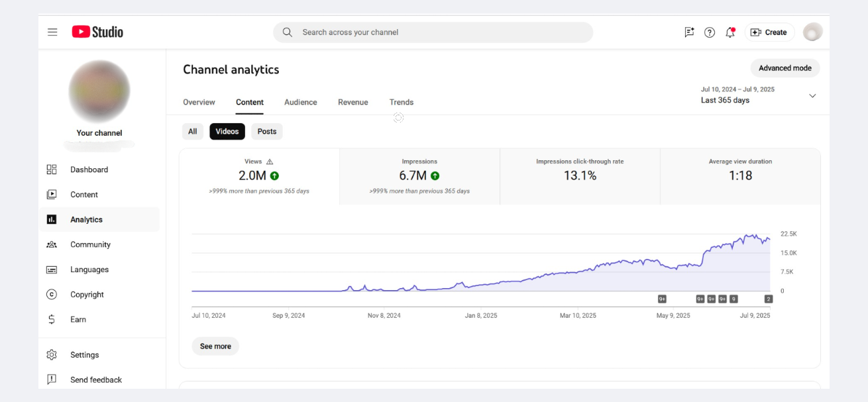This screenshot has width=868, height=402.
Task: Click the Community people icon
Action: 52,244
